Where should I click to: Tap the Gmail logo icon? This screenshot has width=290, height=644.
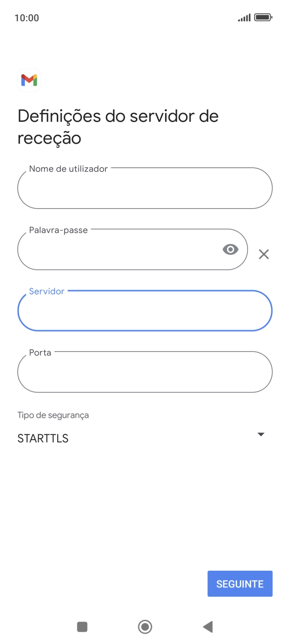click(x=29, y=80)
